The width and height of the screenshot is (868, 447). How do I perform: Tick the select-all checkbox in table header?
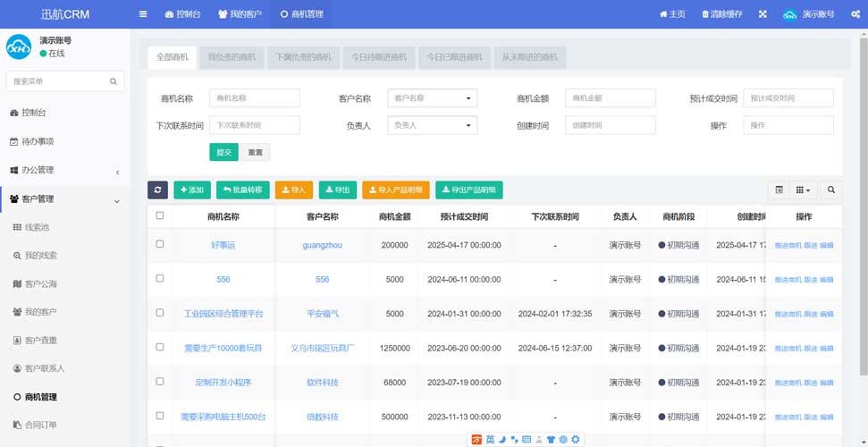tap(160, 215)
